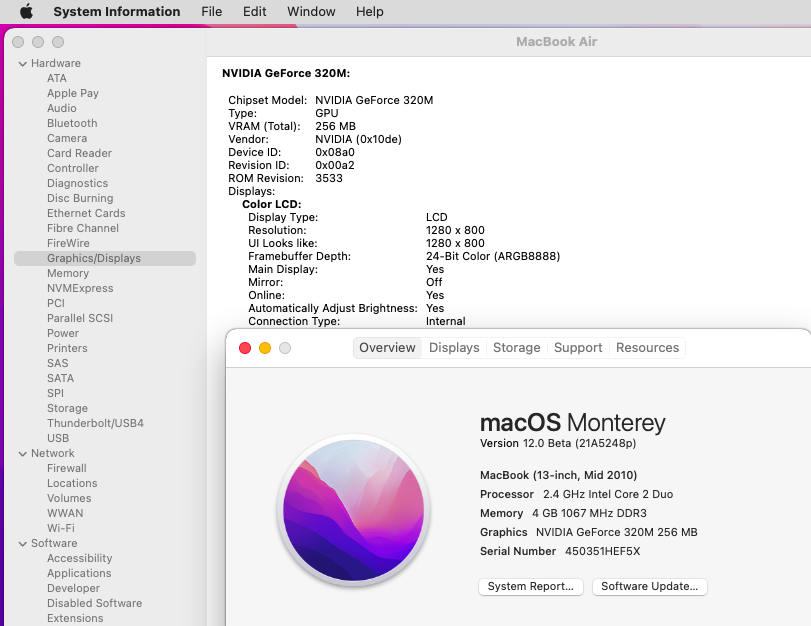Screen dimensions: 811x626
Task: Collapse the Hardware section chevron
Action: (23, 64)
